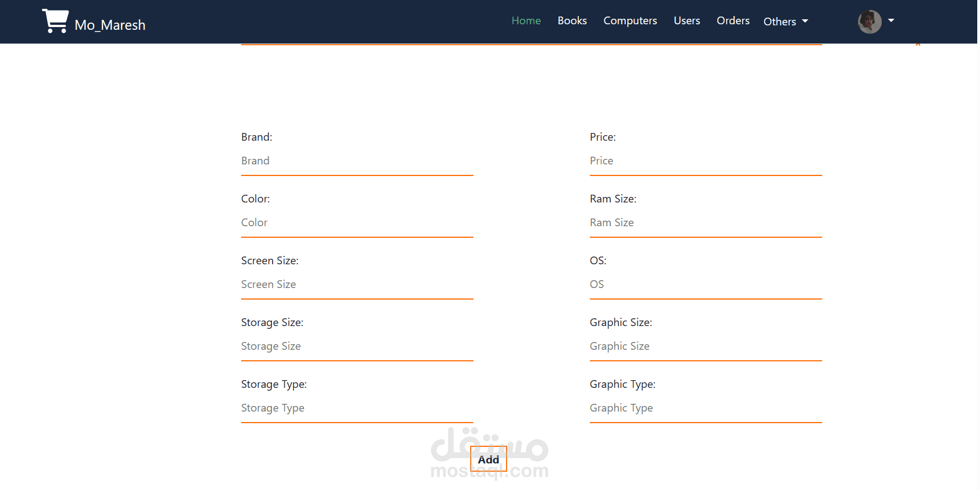Click the Storage Type input field
Viewport: 980px width, 491px height.
click(x=356, y=408)
